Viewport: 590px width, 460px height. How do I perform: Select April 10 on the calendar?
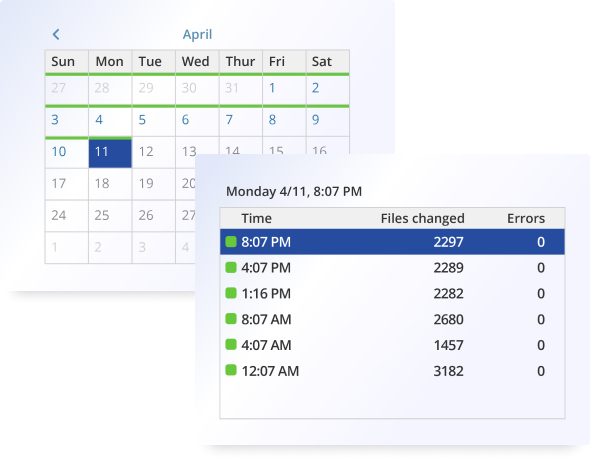67,152
